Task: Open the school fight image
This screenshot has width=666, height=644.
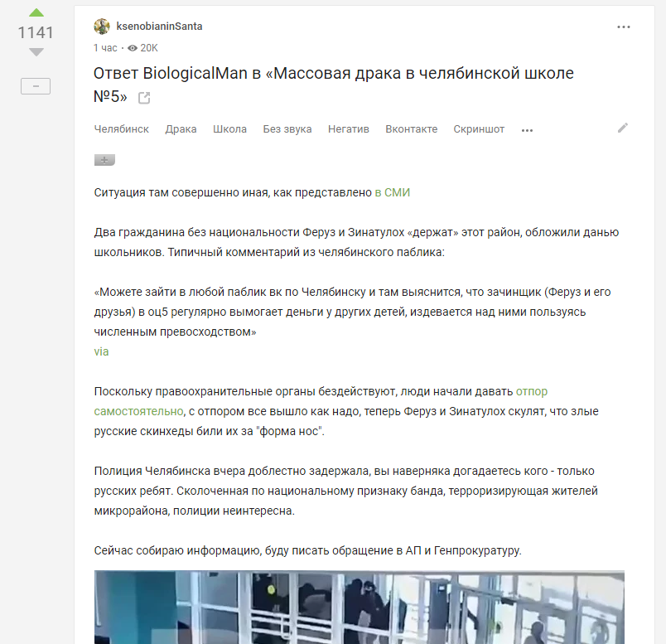Action: coord(360,607)
